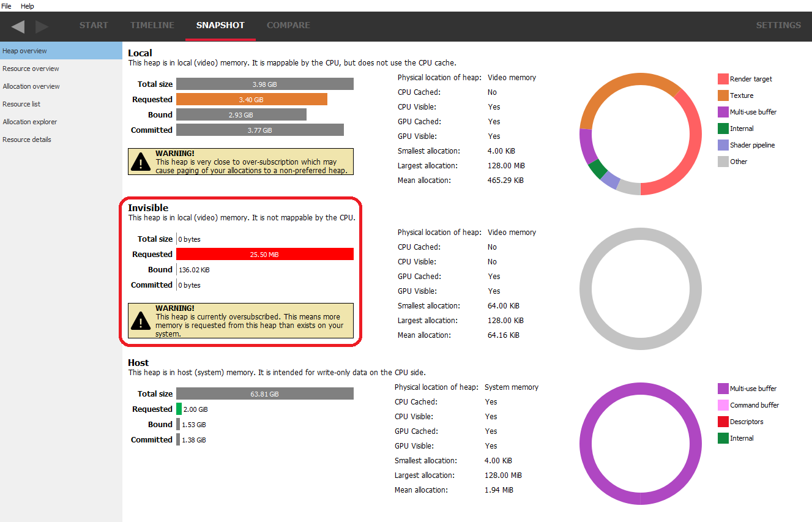The image size is (812, 522).
Task: Open Resource list pane
Action: 21,104
